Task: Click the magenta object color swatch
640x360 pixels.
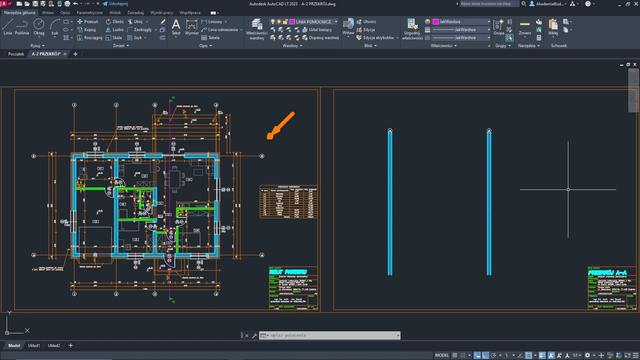Action: coord(436,22)
